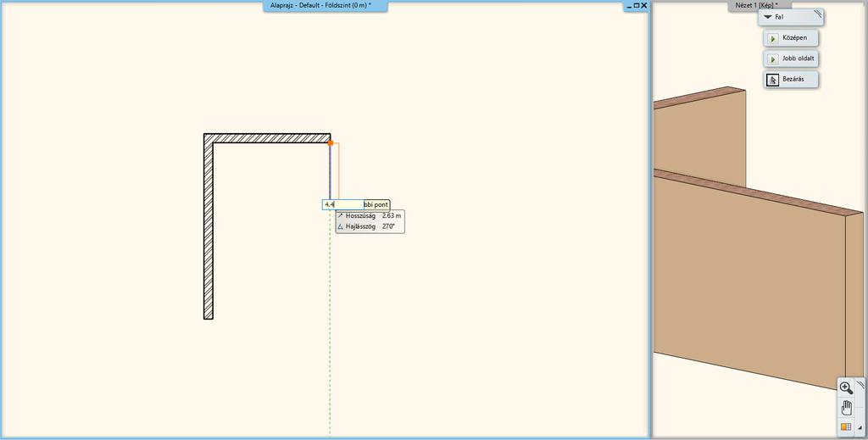Click the Bezárás button to close the wall
The image size is (868, 440).
pos(791,80)
